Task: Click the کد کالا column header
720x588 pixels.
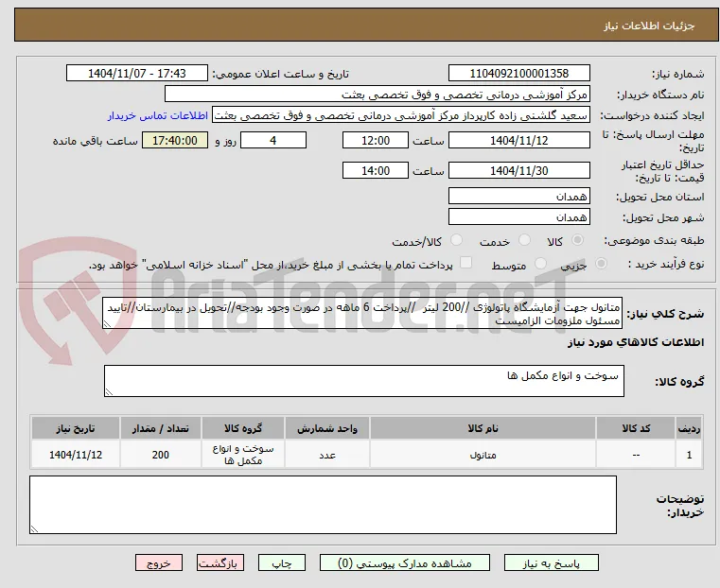Action: 636,428
